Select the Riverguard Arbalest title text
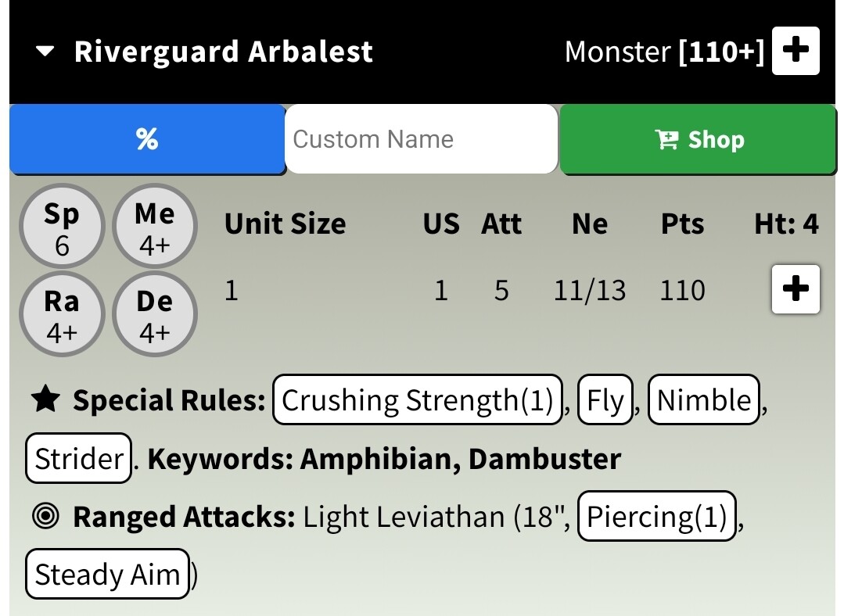This screenshot has width=844, height=616. [x=223, y=52]
